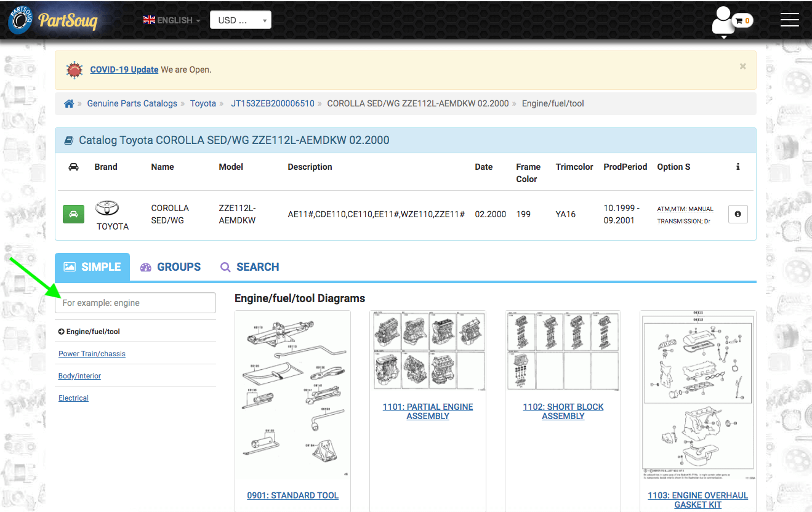The image size is (812, 512).
Task: Click the info icon in table header
Action: (738, 167)
